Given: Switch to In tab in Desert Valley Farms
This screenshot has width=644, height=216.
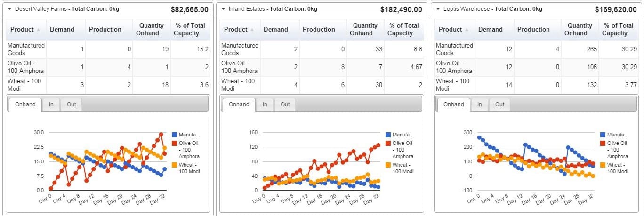Looking at the screenshot, I should pyautogui.click(x=51, y=104).
